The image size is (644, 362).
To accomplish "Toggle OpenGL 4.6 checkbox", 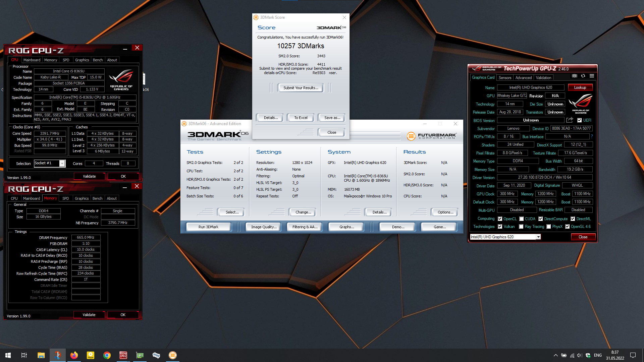I will [x=568, y=227].
